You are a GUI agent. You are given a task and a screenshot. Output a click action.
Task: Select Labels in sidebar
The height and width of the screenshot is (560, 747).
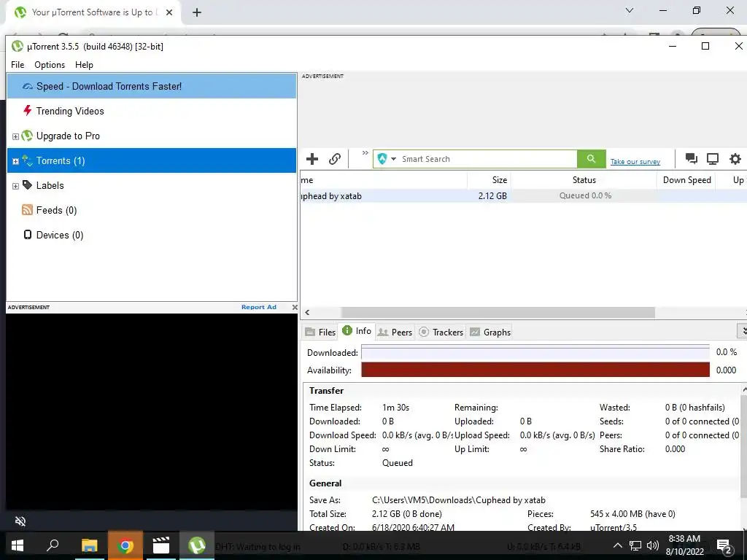[x=152, y=185]
